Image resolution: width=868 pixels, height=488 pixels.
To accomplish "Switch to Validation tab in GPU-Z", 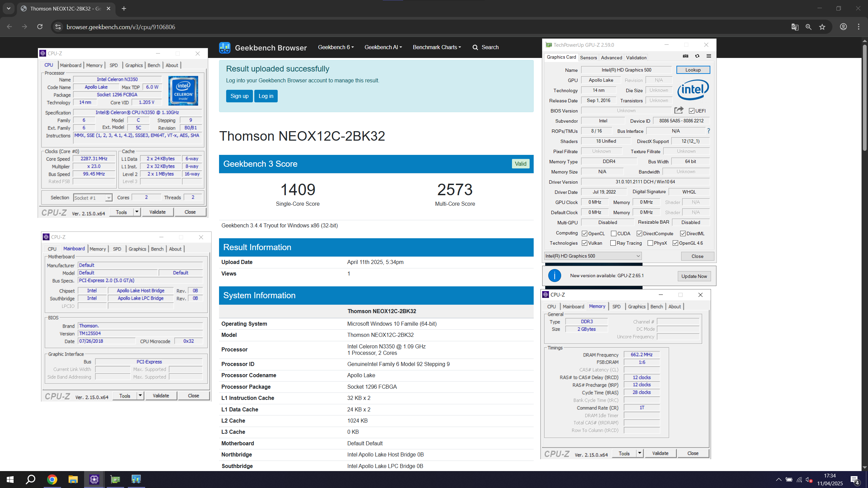I will pos(636,58).
